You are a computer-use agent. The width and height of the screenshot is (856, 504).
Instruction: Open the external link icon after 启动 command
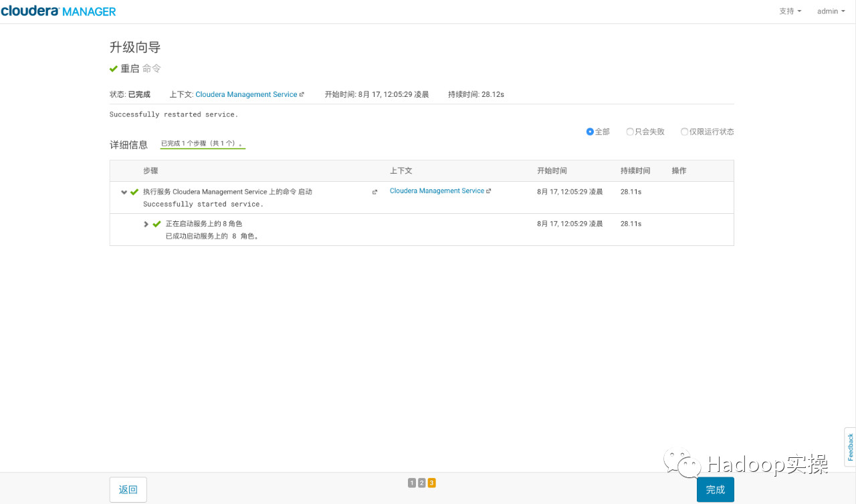pos(374,192)
